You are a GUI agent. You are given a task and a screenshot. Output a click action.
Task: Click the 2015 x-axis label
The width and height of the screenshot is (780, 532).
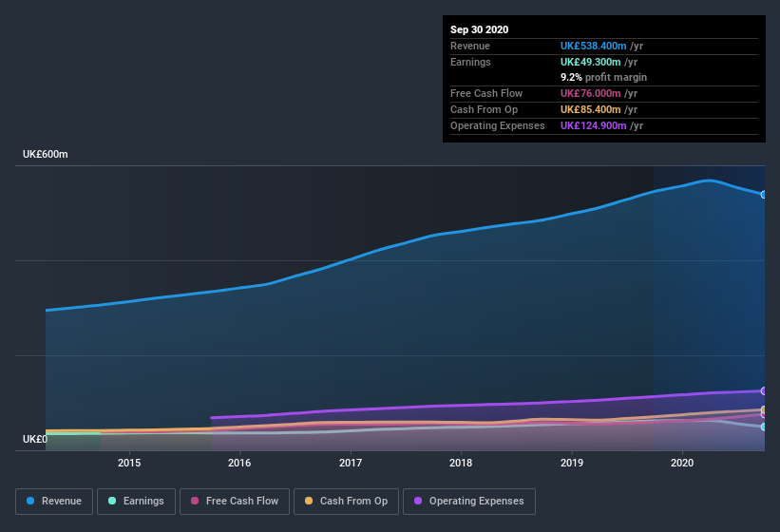129,463
